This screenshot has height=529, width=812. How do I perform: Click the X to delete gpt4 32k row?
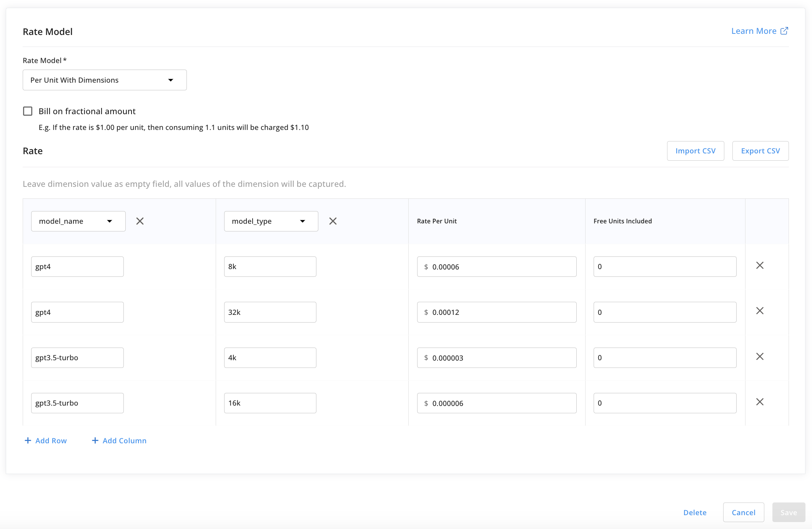(x=760, y=311)
